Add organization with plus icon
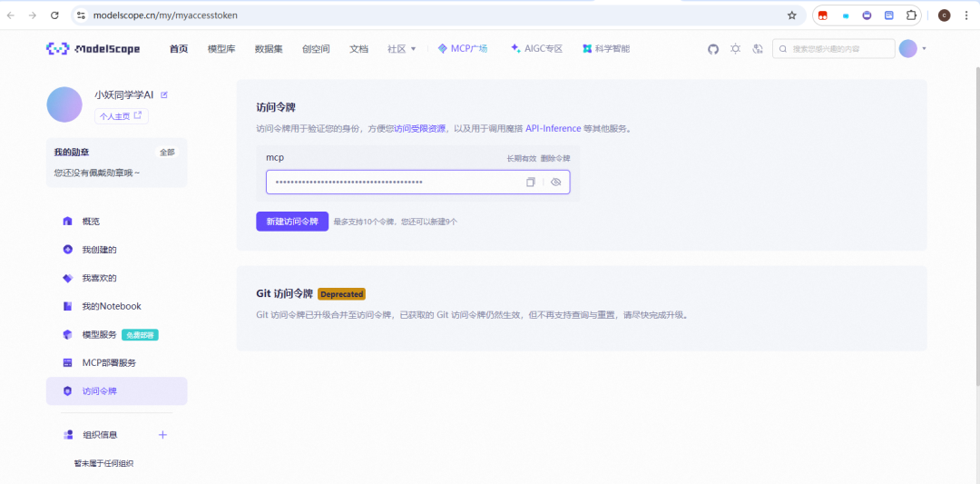Screen dimensions: 980x484 162,435
